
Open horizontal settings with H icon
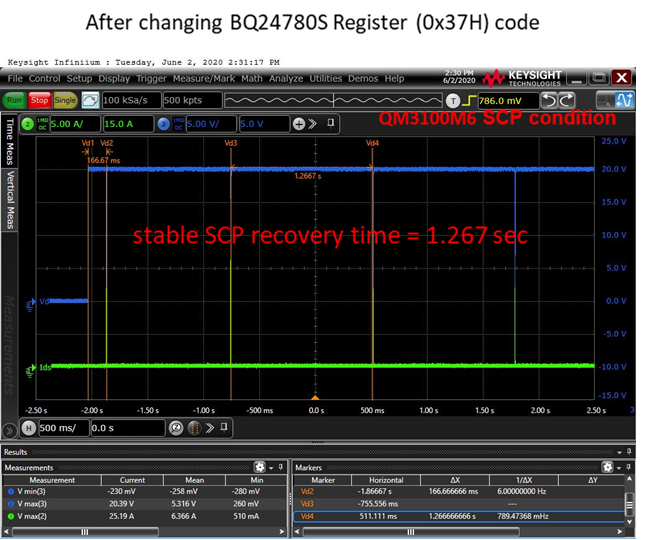[x=29, y=428]
